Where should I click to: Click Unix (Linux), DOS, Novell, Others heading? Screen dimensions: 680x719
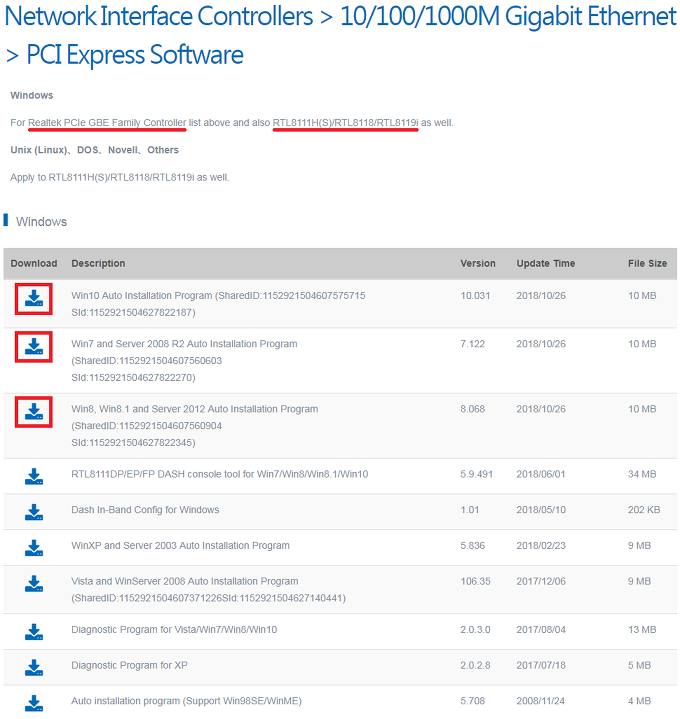tap(94, 150)
